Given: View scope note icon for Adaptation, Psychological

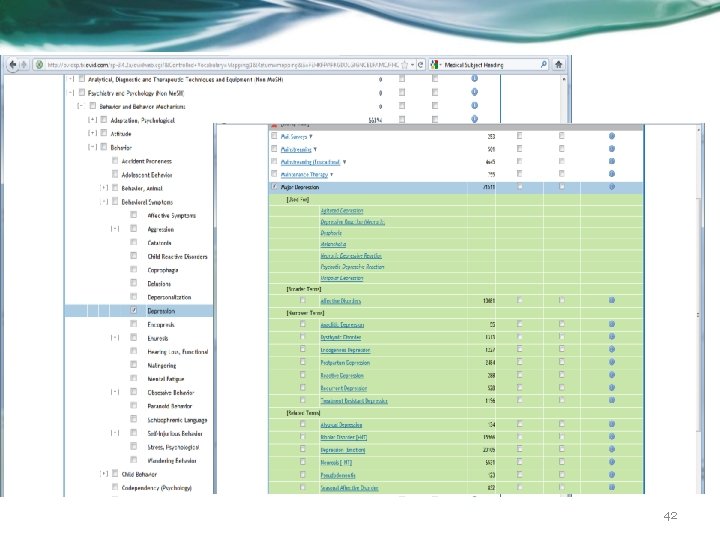Looking at the screenshot, I should (x=474, y=119).
